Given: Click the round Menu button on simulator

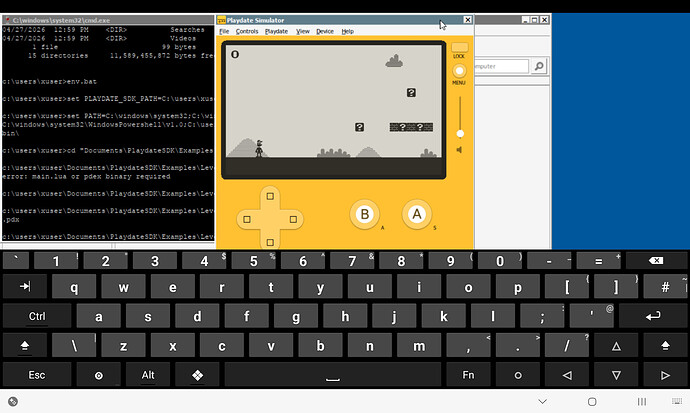Looking at the screenshot, I should click(x=459, y=71).
